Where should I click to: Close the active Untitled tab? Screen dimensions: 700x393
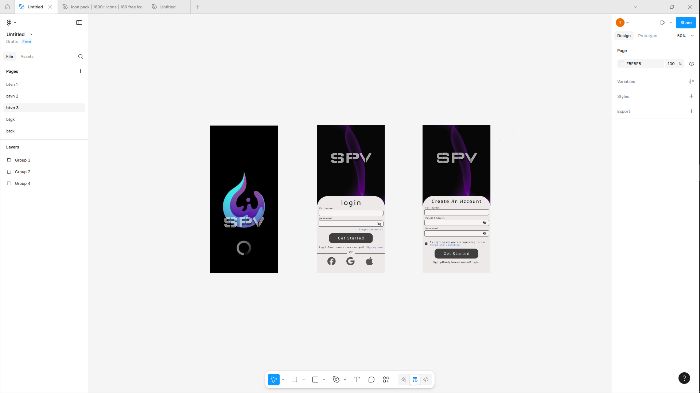pyautogui.click(x=50, y=7)
